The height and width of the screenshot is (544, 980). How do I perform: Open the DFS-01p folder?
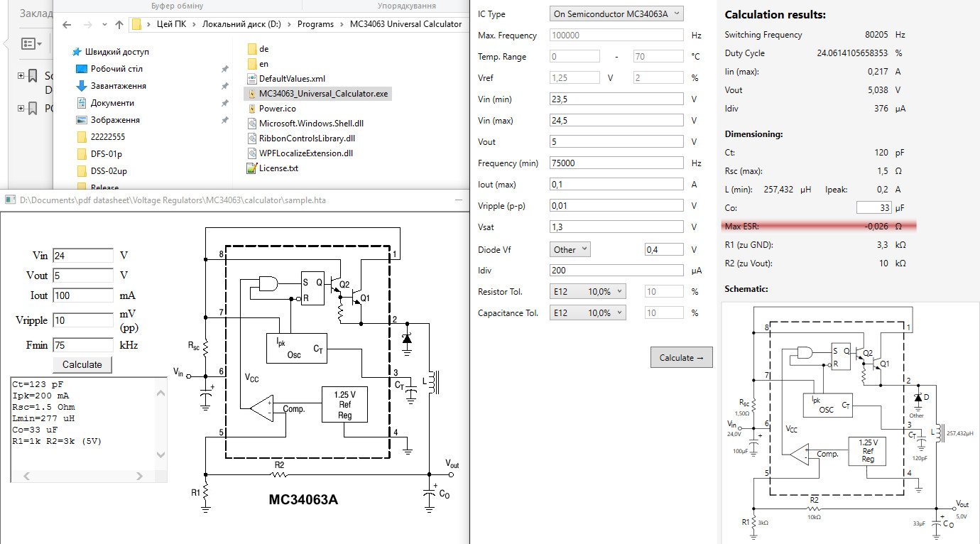[107, 154]
